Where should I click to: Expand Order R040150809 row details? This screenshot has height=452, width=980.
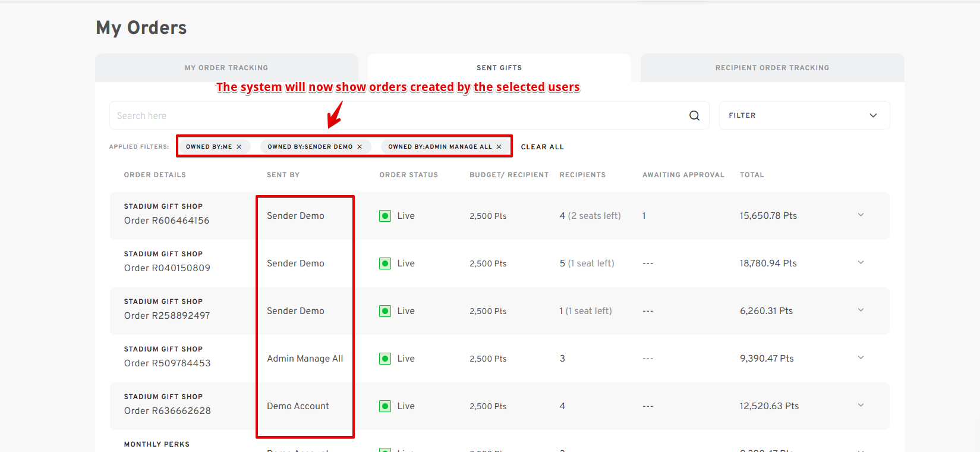tap(861, 262)
